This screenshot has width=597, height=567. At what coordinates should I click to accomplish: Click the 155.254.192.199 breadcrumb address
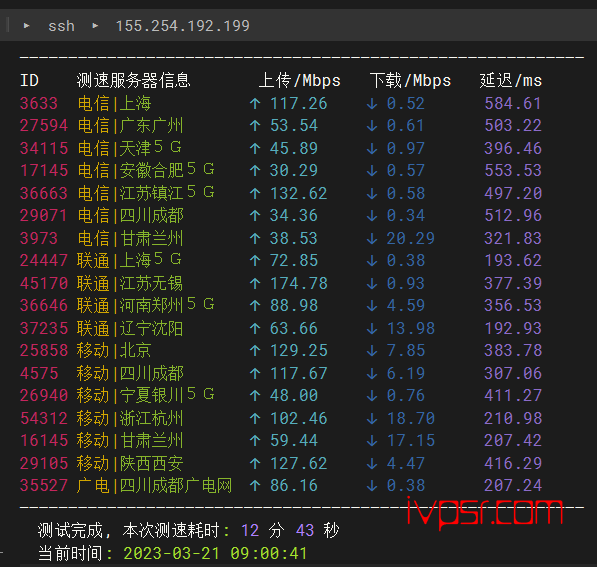[x=182, y=26]
